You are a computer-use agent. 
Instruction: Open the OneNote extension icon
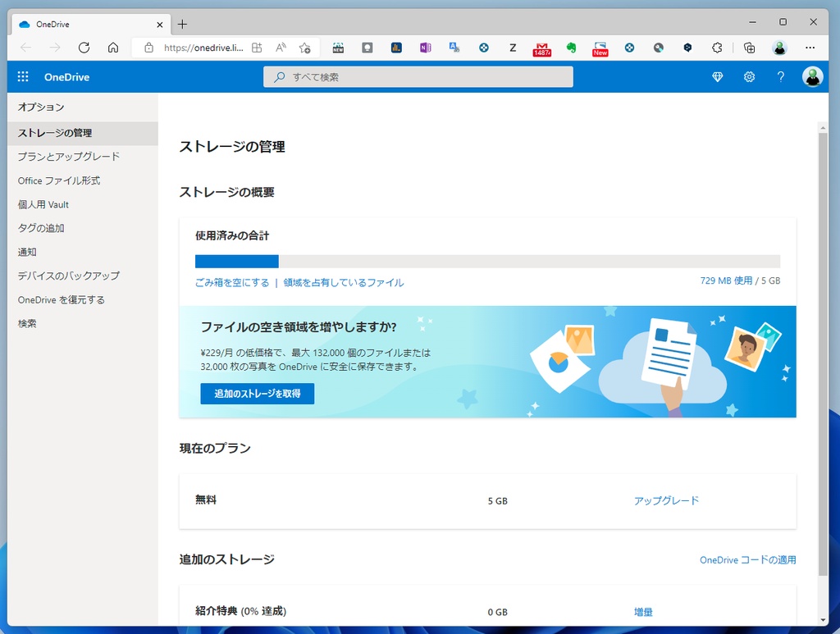pyautogui.click(x=426, y=48)
